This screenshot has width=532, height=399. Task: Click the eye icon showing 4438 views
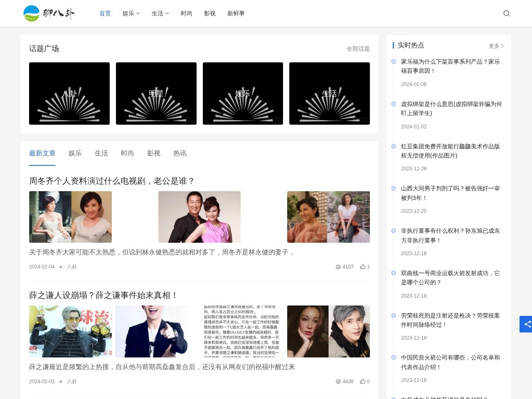click(x=338, y=382)
